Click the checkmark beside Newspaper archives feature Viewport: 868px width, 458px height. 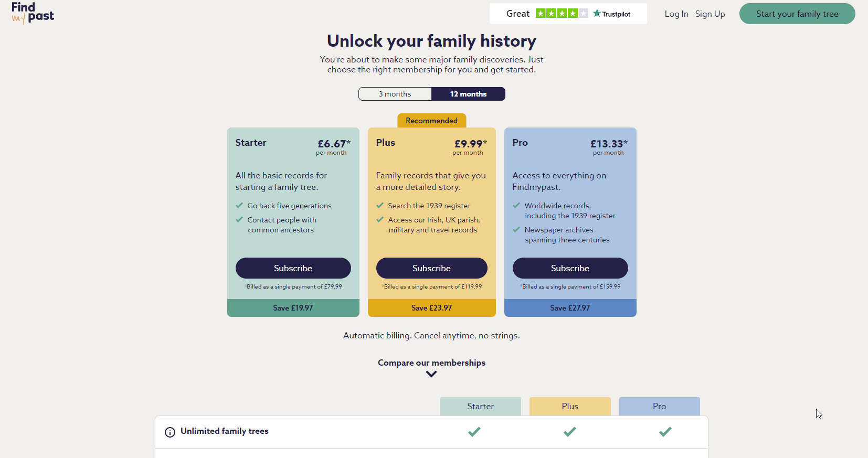[x=516, y=229]
